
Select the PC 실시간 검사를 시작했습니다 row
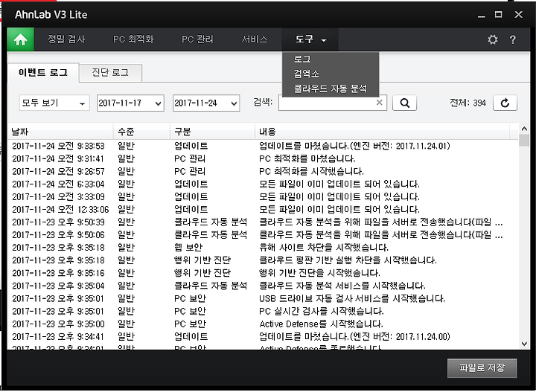(263, 311)
